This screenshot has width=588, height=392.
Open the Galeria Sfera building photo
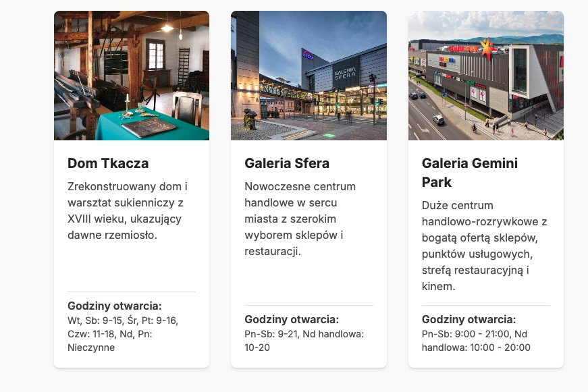[x=309, y=76]
